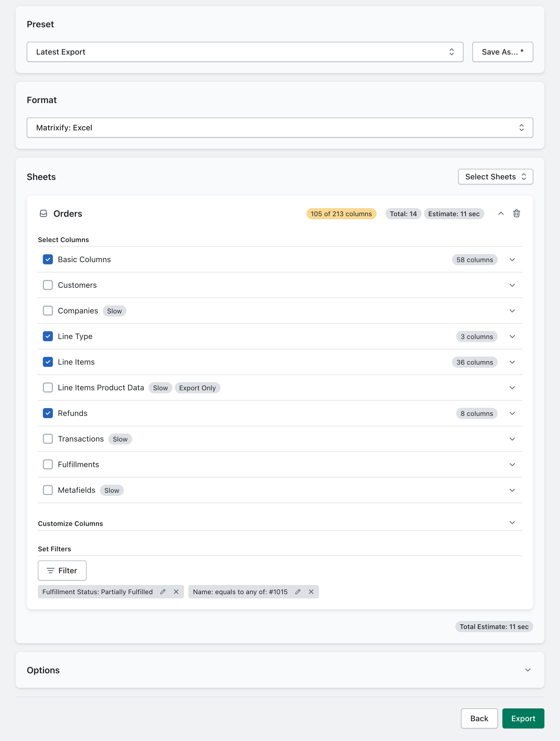The height and width of the screenshot is (741, 560).
Task: Open the Filter button with lines icon
Action: click(x=62, y=570)
